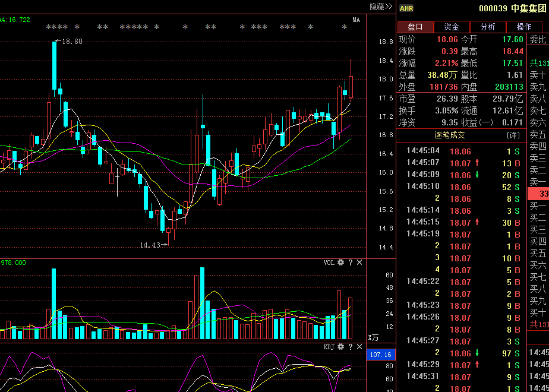Open VOL indicator settings gear
This screenshot has width=549, height=392.
pos(340,263)
